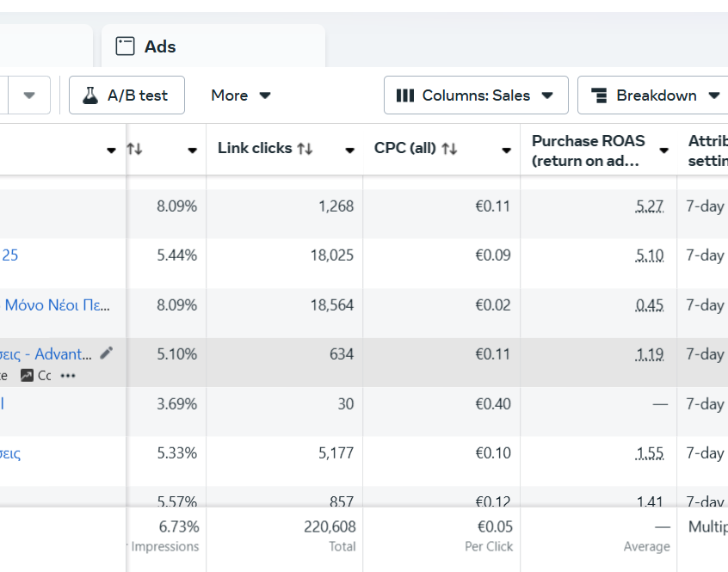Switch to the Ads tab
728x572 pixels.
pyautogui.click(x=159, y=46)
